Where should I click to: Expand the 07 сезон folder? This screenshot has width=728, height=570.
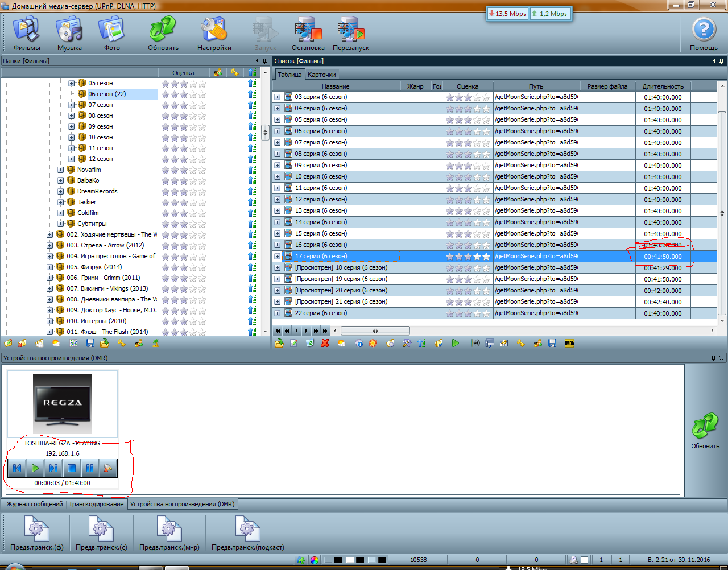(x=72, y=105)
